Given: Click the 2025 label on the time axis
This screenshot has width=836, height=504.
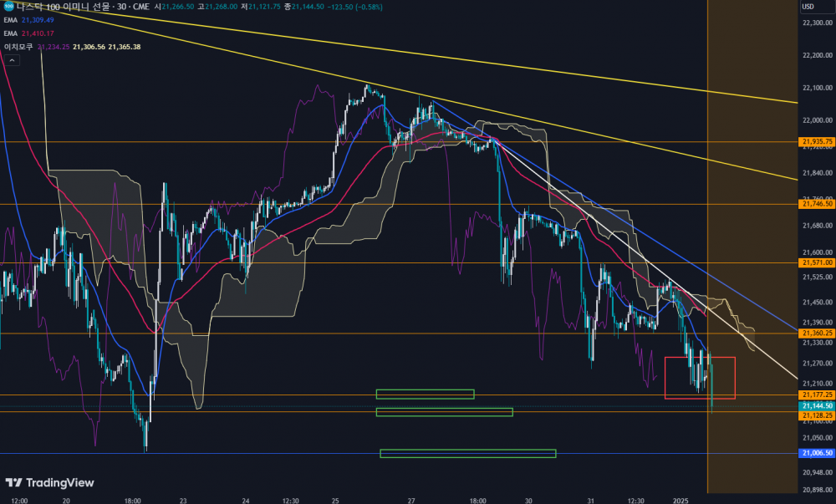Looking at the screenshot, I should [x=680, y=499].
